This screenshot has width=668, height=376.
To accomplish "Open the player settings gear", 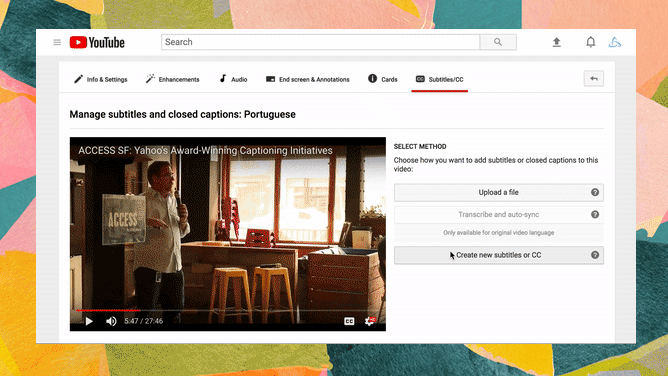I will 370,321.
